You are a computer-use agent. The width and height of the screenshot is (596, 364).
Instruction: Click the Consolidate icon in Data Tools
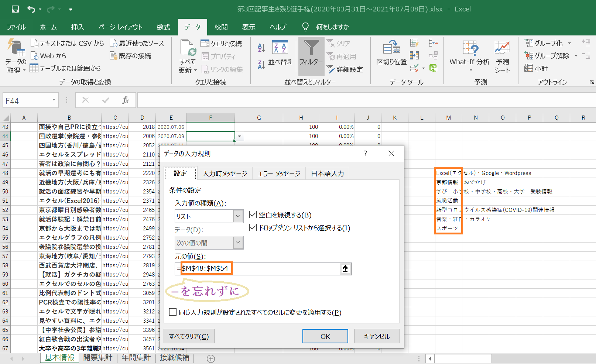(x=433, y=43)
